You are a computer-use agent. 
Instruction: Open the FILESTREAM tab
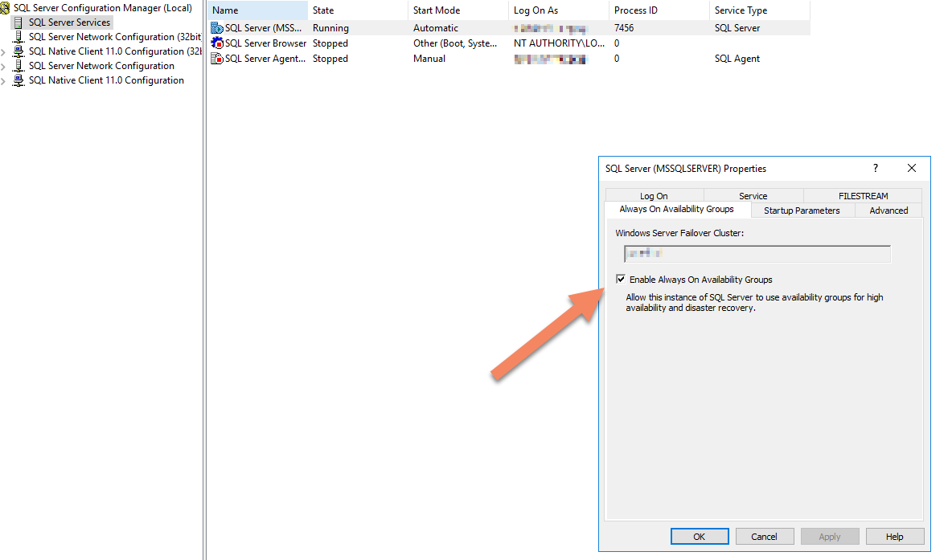(x=862, y=196)
